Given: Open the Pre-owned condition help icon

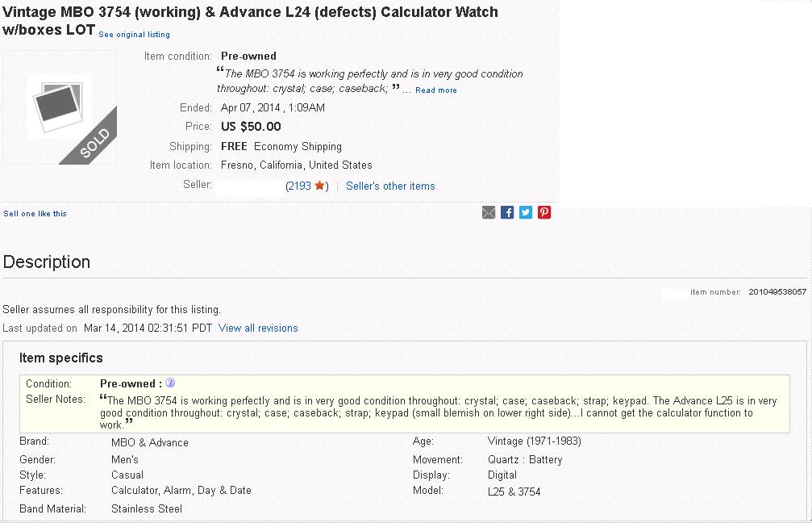Looking at the screenshot, I should click(x=170, y=383).
